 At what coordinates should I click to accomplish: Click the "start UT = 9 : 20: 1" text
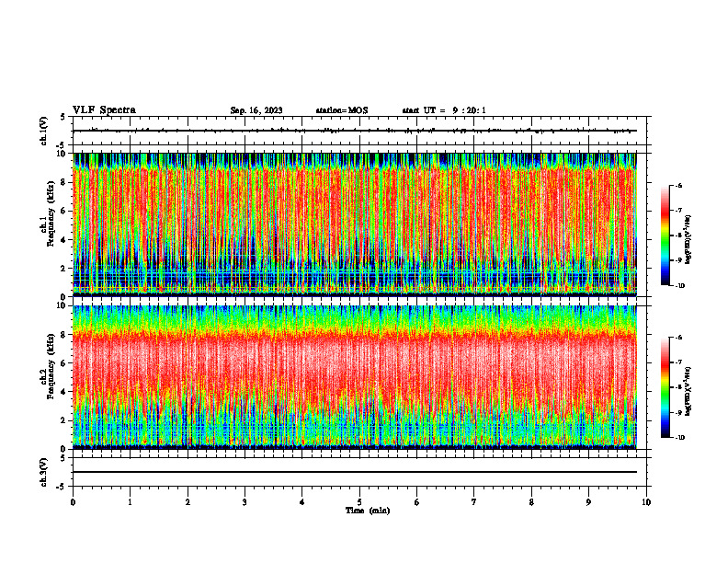[444, 110]
